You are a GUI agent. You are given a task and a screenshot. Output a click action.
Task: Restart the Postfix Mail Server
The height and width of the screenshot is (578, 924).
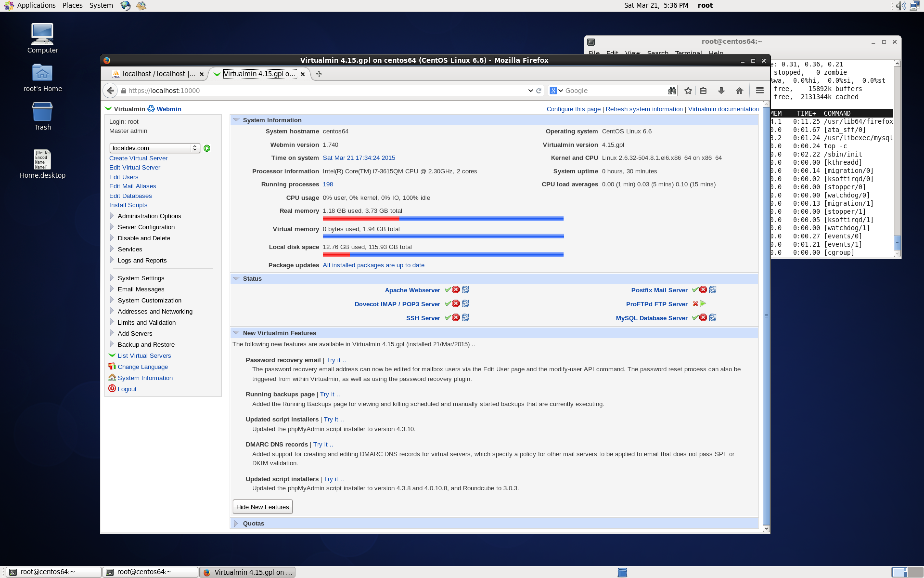pos(712,290)
